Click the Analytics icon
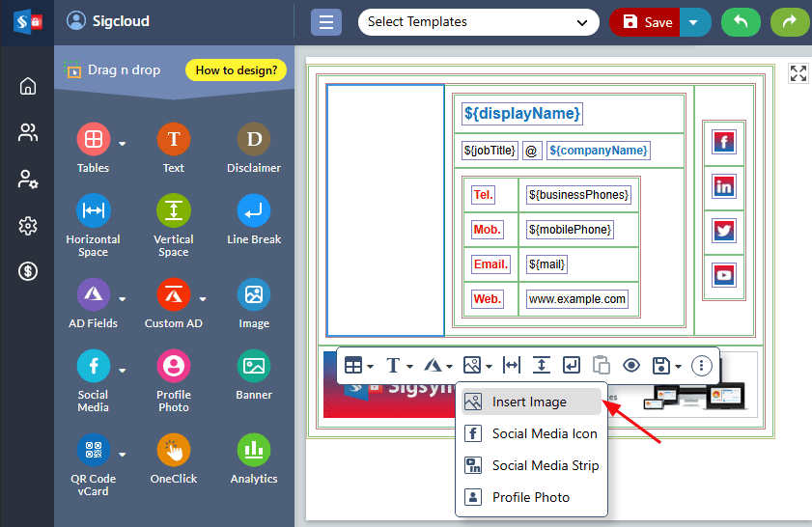This screenshot has width=812, height=527. [x=253, y=450]
